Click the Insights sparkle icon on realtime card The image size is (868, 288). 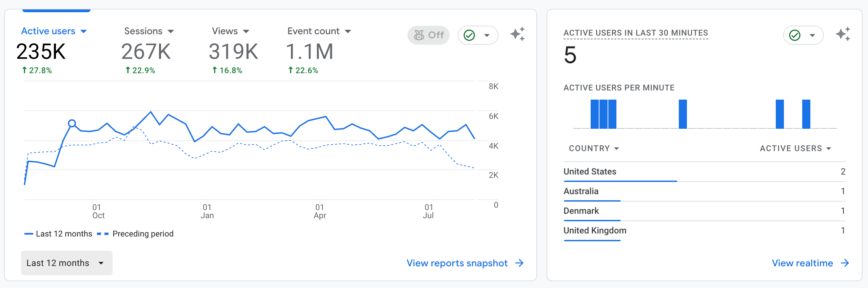click(843, 35)
